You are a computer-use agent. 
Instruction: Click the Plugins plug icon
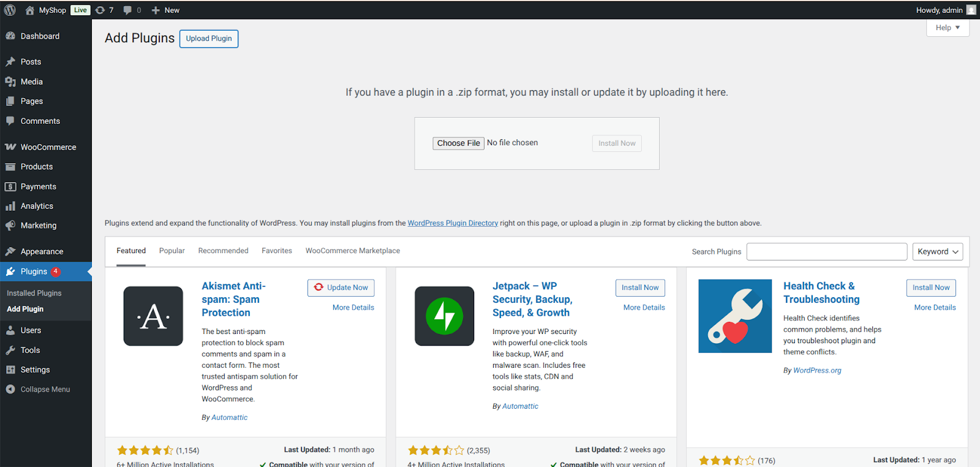(x=10, y=271)
